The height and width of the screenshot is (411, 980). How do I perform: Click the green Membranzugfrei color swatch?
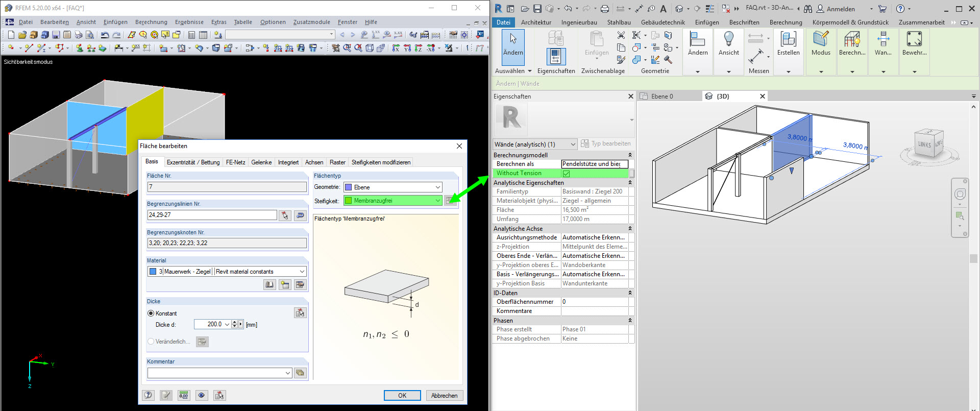[x=349, y=201]
